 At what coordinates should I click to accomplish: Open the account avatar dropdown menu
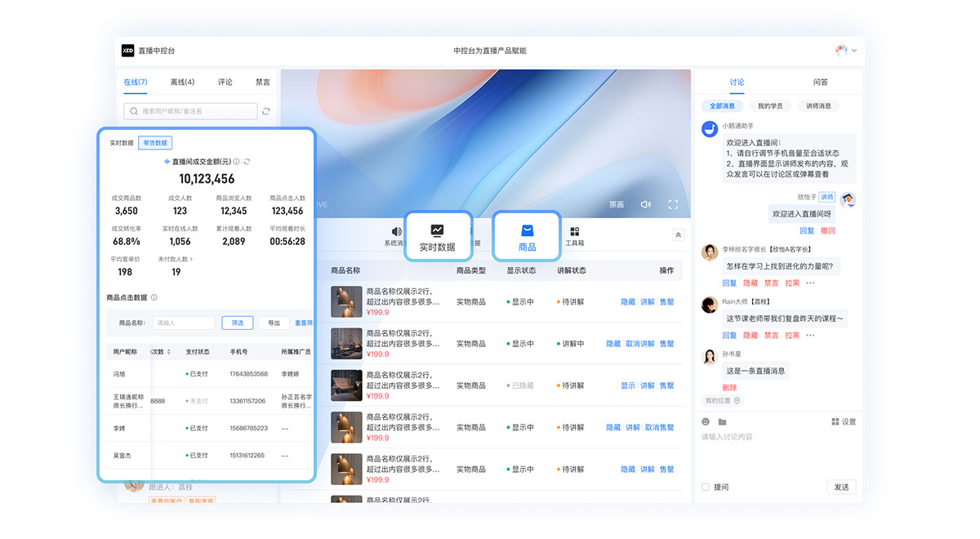[x=846, y=51]
